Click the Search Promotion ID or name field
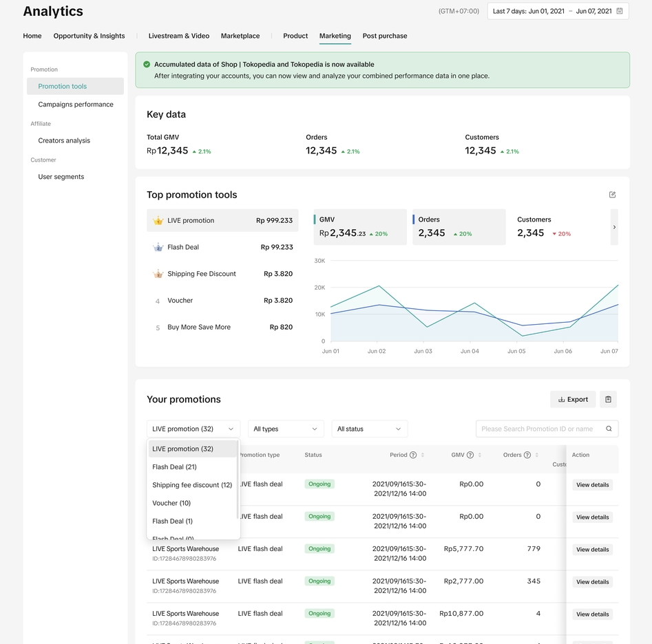 [x=537, y=429]
